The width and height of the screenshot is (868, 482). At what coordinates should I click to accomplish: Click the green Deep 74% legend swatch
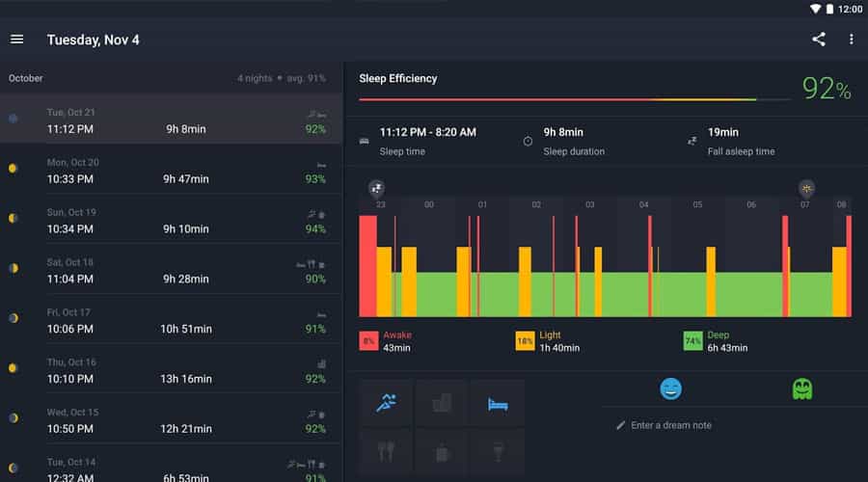click(x=692, y=341)
